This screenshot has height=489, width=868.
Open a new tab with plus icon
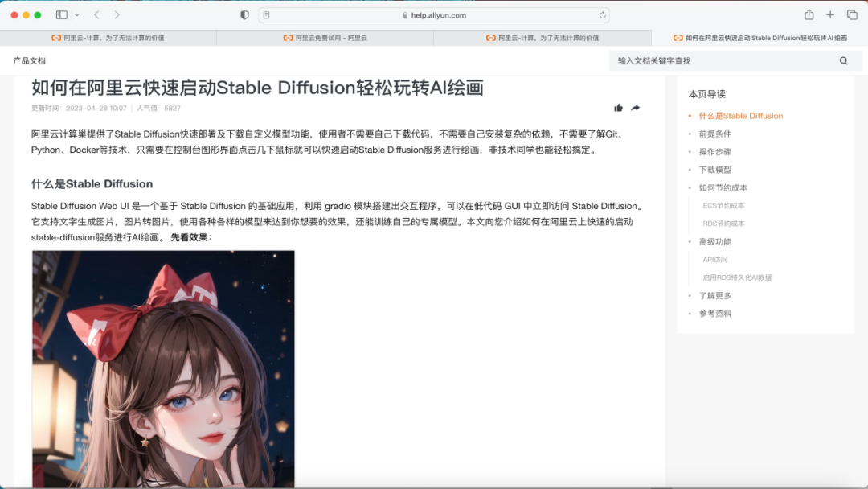829,15
